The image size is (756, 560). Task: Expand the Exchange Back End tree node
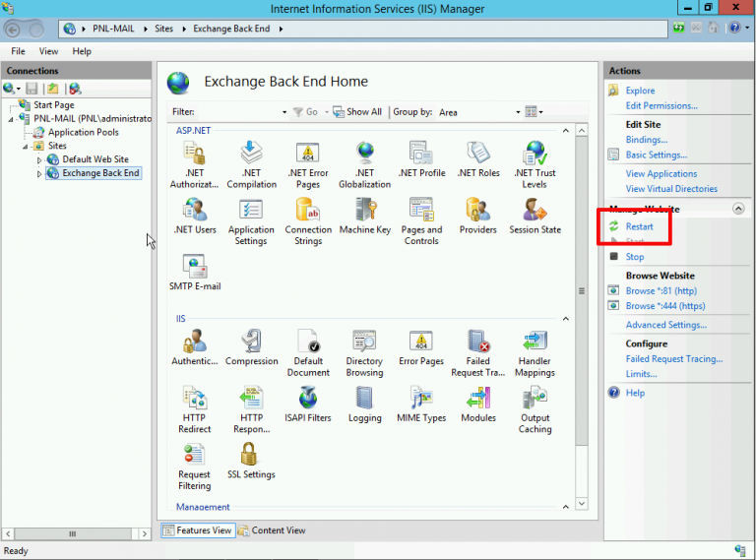click(x=39, y=174)
